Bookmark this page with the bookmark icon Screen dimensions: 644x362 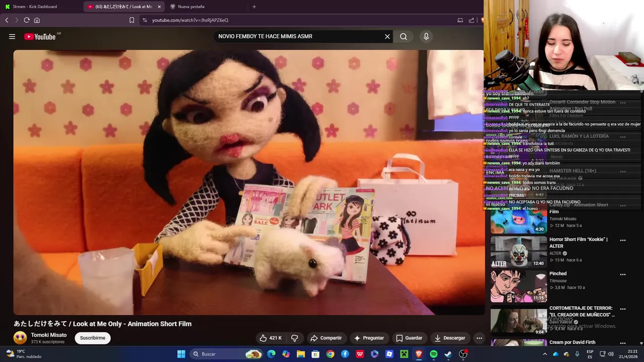132,20
